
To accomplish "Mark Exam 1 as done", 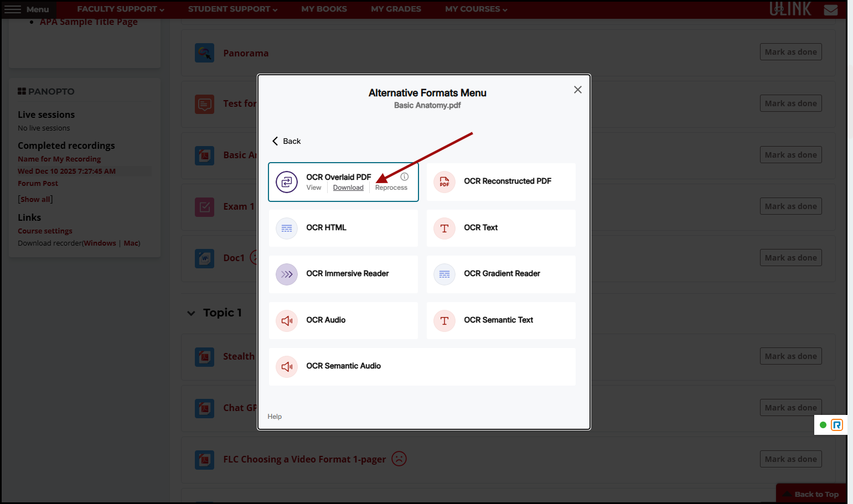I will (791, 206).
